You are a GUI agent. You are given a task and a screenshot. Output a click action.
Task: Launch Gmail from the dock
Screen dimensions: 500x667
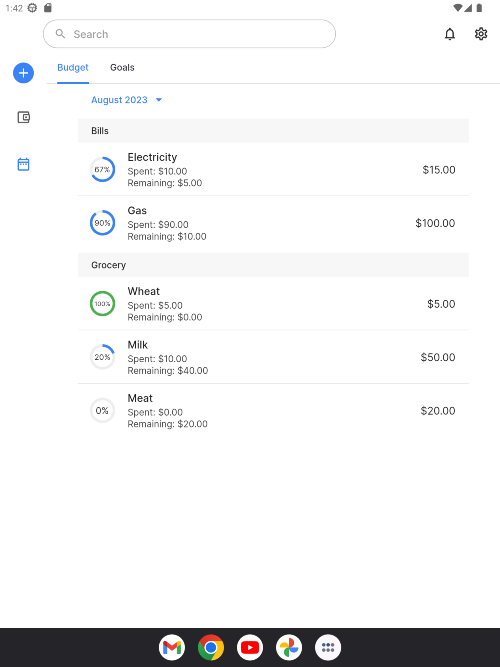[x=172, y=647]
